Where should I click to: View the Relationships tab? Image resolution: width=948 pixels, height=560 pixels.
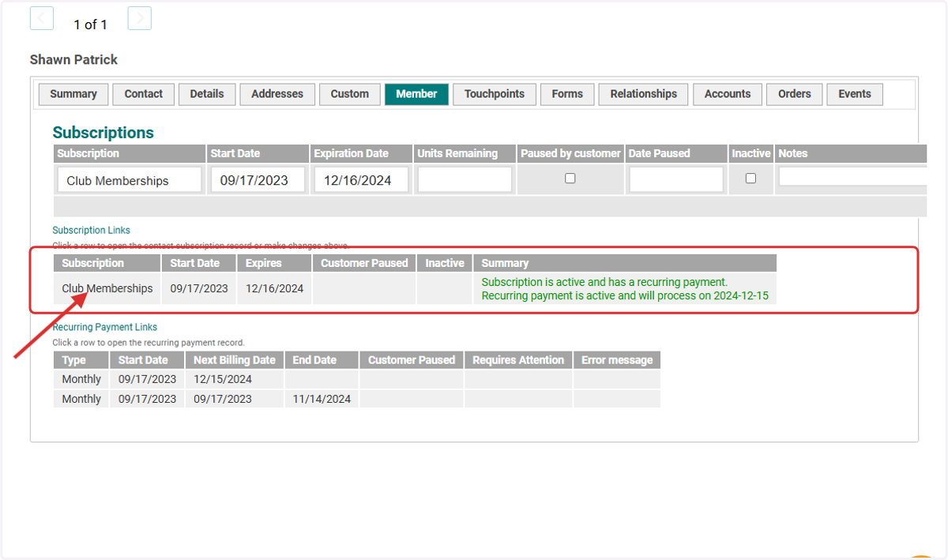pyautogui.click(x=644, y=94)
